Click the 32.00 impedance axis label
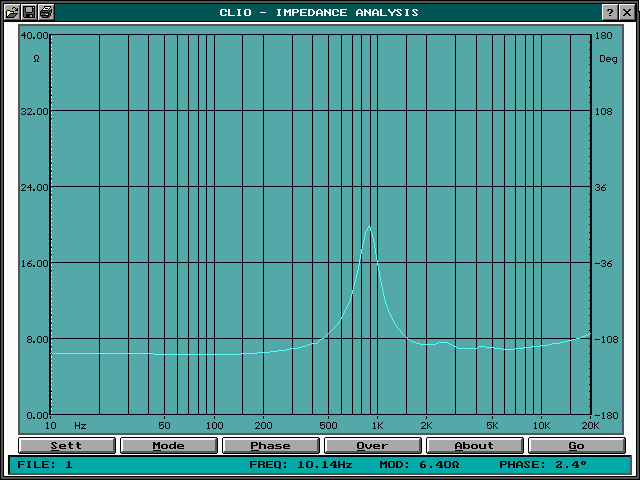The width and height of the screenshot is (640, 480). [34, 111]
